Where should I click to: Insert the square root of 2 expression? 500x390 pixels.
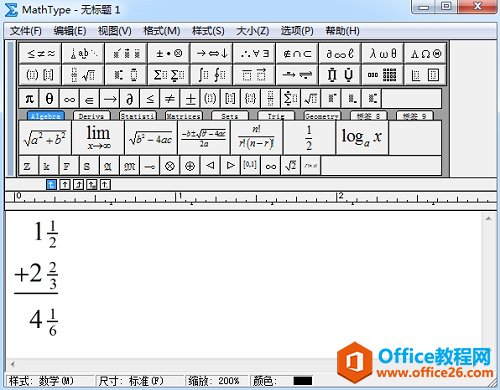291,166
